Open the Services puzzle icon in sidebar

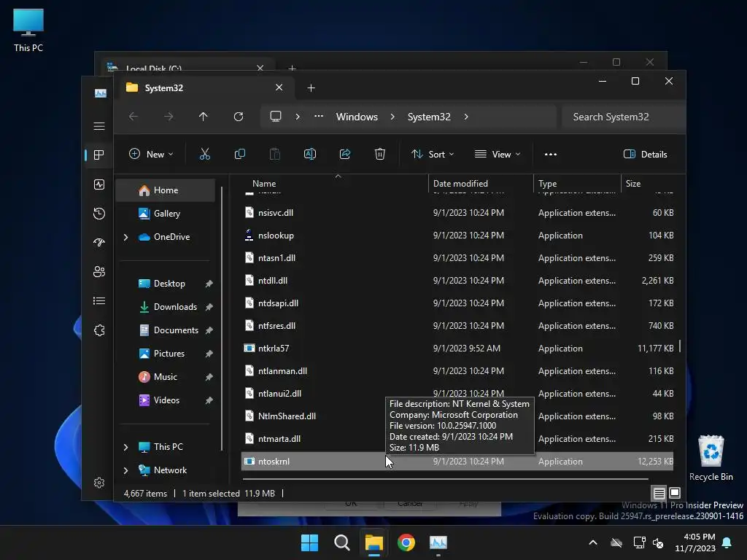click(99, 330)
